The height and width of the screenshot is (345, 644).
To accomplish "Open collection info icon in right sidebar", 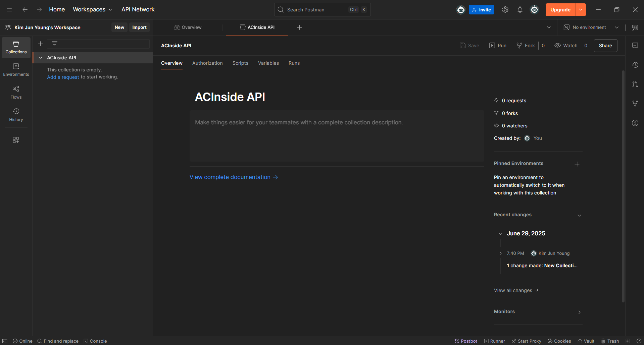I will [x=635, y=123].
